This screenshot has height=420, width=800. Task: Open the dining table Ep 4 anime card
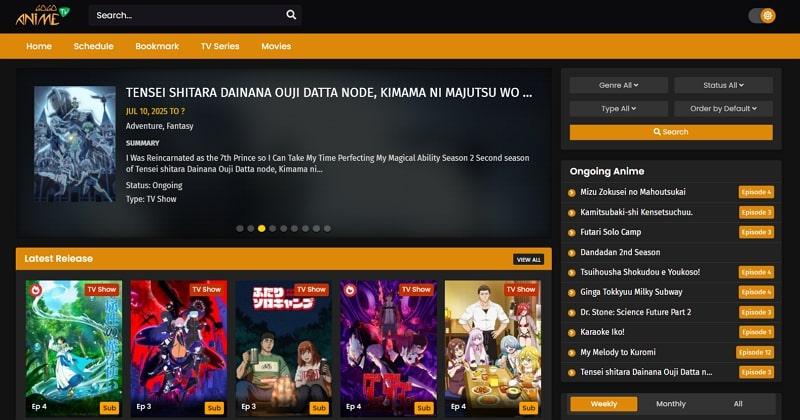493,349
